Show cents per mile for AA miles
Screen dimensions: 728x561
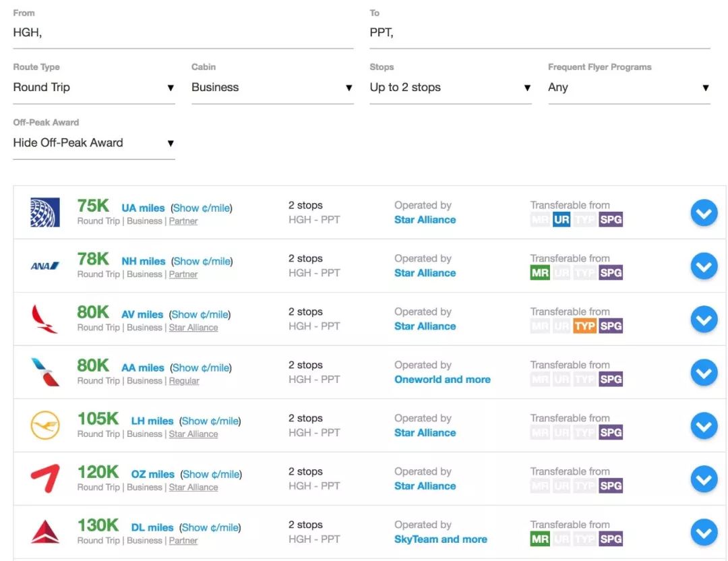202,368
